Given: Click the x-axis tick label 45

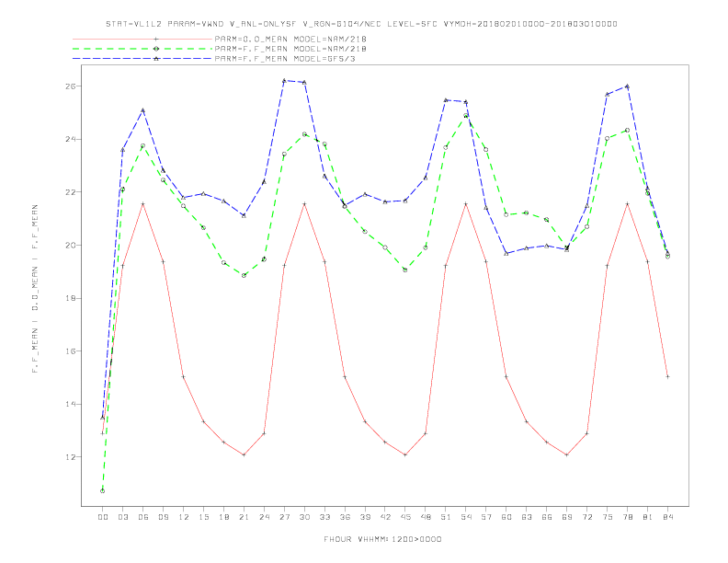Looking at the screenshot, I should click(x=405, y=517).
